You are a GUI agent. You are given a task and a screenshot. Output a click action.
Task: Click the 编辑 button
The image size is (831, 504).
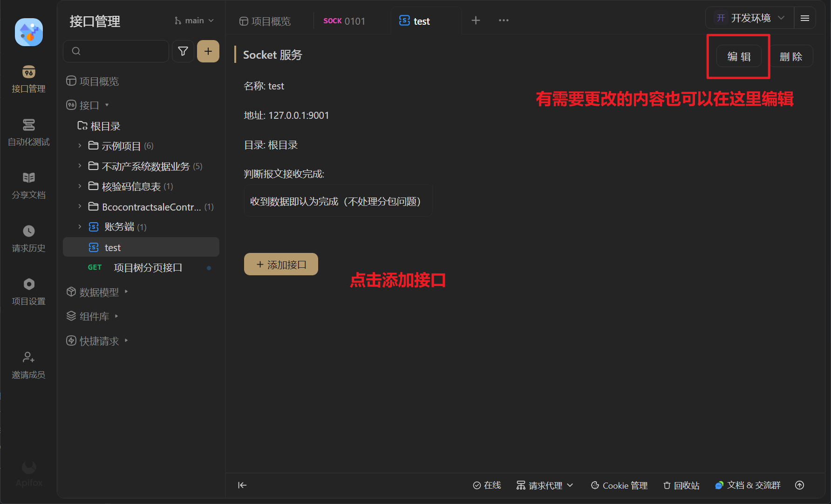click(x=739, y=57)
